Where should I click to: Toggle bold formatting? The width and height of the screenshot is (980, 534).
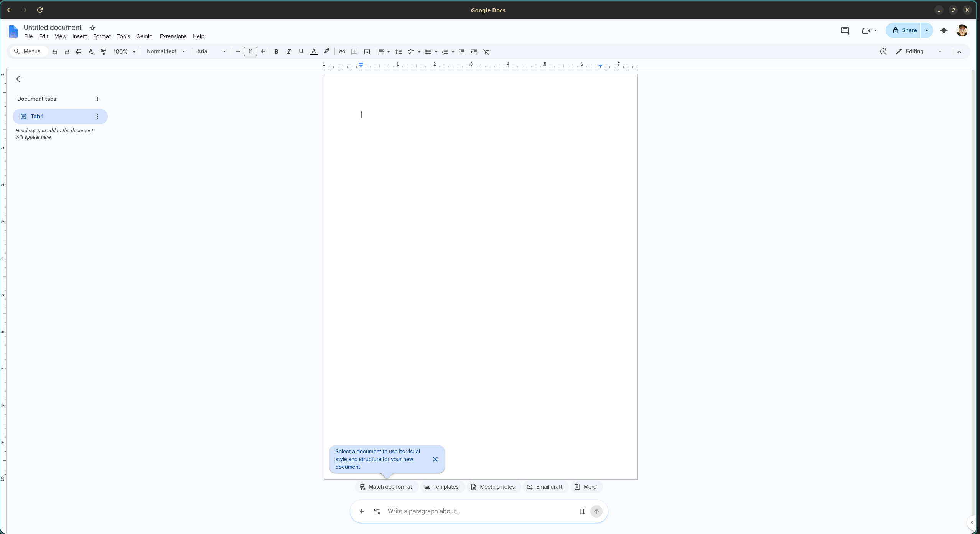[x=276, y=52]
